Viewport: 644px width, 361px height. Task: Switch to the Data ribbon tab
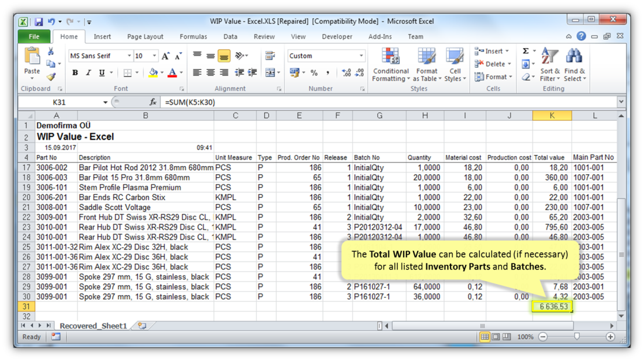click(x=231, y=36)
